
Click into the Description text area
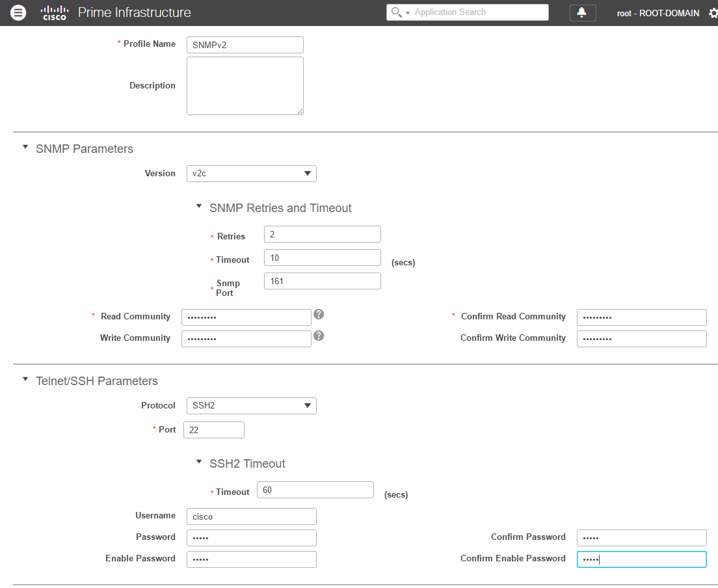click(x=245, y=86)
